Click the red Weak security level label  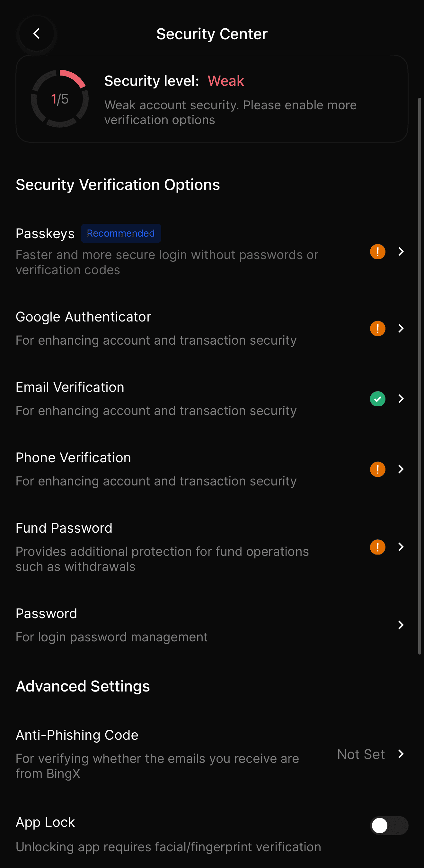225,81
